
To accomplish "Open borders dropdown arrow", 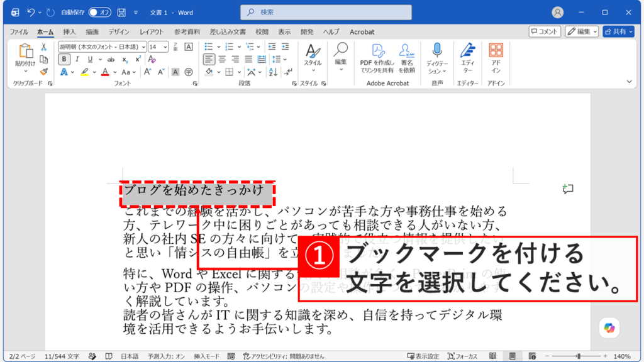I will point(239,73).
